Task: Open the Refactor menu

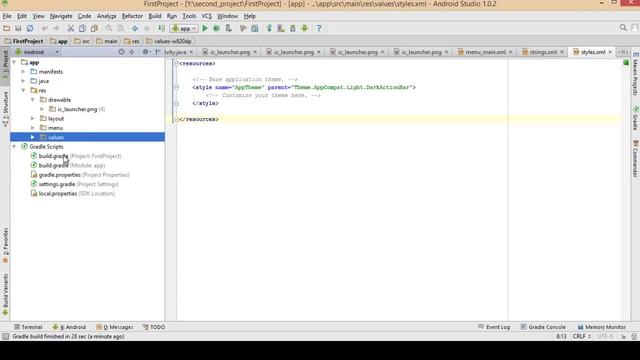Action: (x=132, y=16)
